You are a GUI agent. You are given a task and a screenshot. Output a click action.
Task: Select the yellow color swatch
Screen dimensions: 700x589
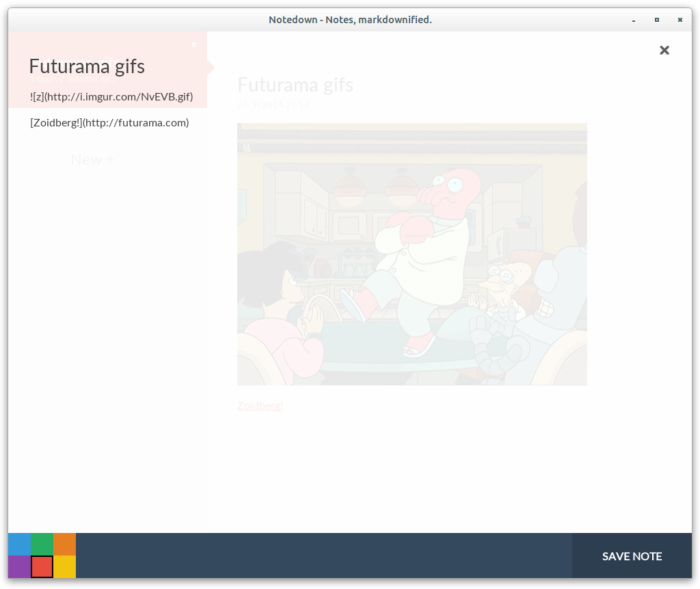tap(65, 566)
